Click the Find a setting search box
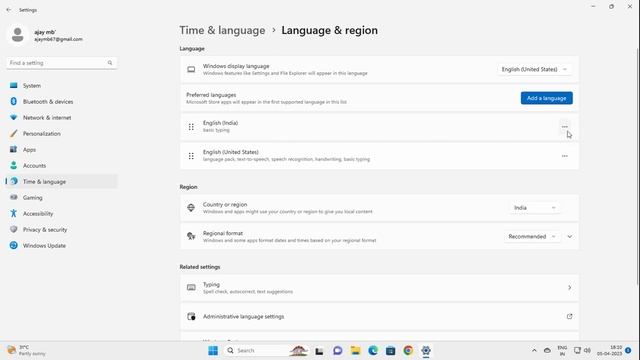 coord(61,63)
